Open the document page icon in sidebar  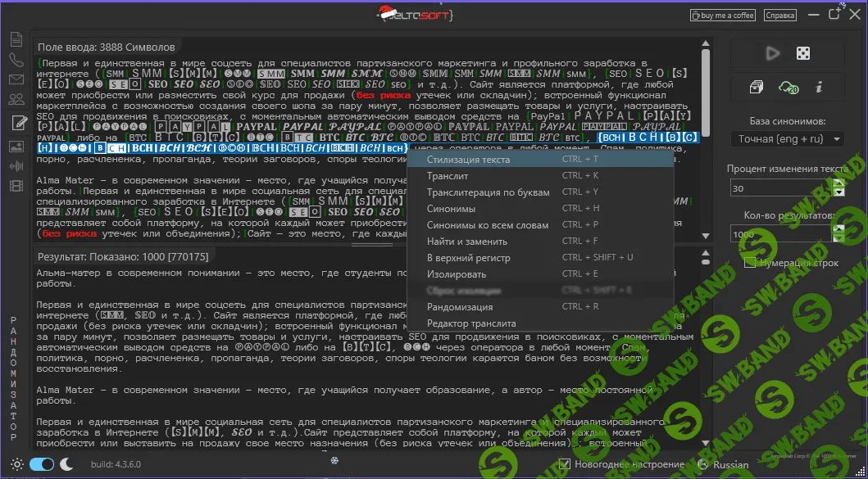click(16, 40)
